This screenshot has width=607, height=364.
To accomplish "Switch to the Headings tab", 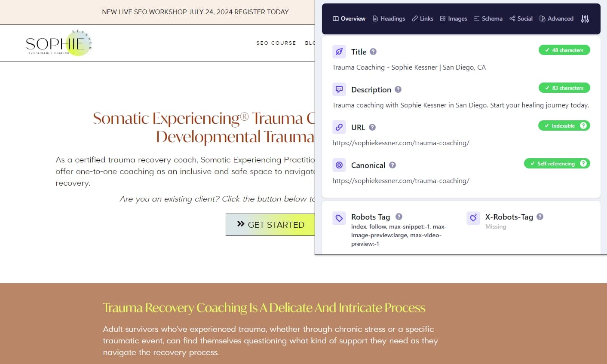I will 389,18.
